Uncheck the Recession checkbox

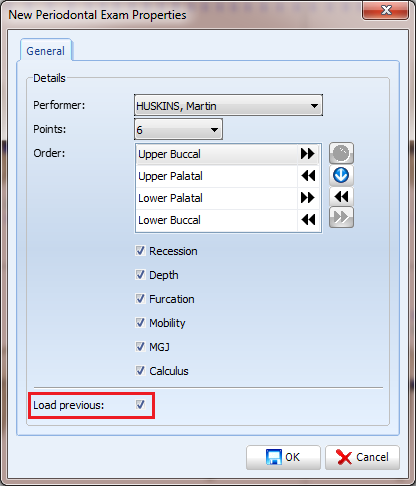click(140, 251)
